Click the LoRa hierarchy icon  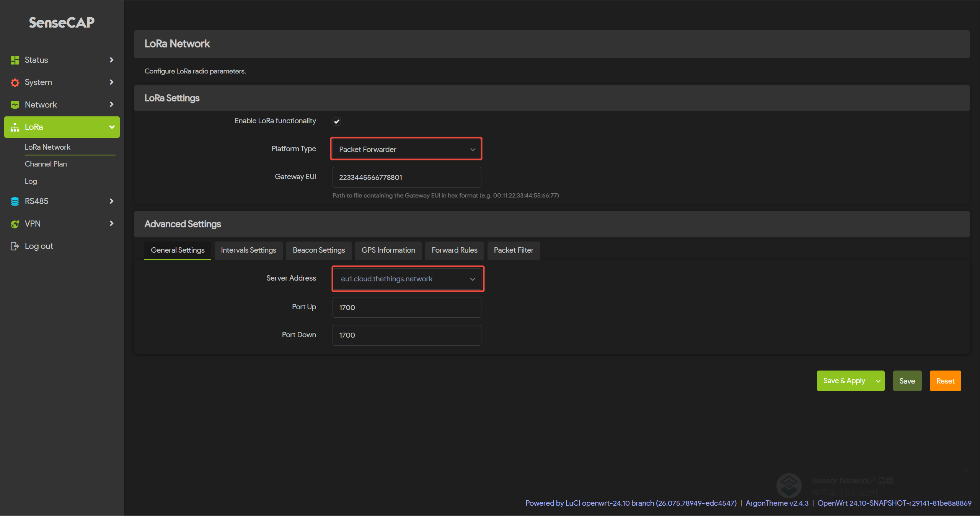[x=15, y=127]
